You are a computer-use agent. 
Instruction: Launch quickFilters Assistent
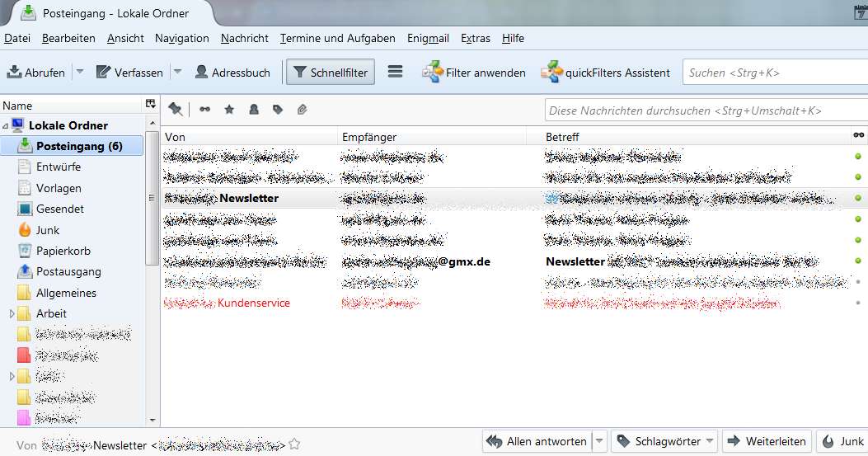606,72
